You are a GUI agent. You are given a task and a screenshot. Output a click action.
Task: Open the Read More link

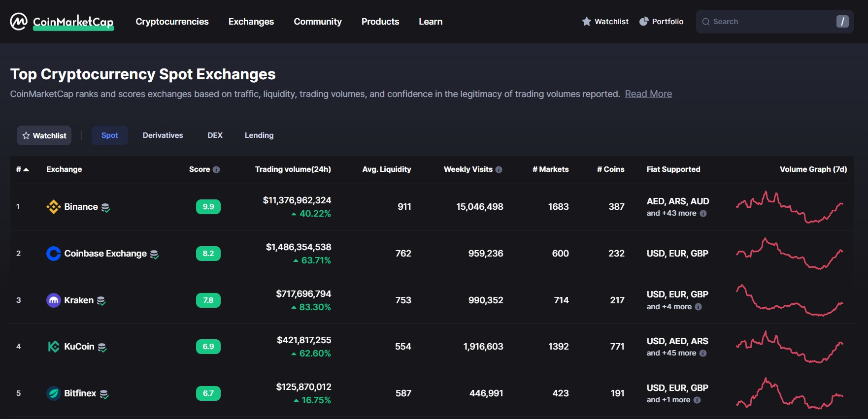(648, 94)
